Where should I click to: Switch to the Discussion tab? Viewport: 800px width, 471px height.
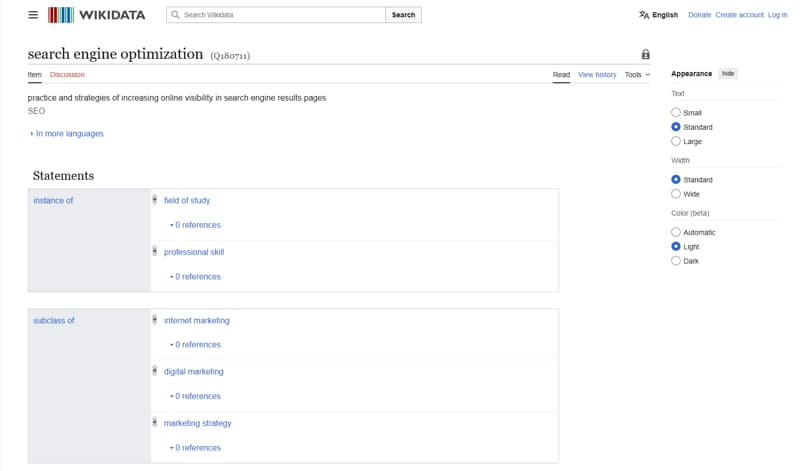click(67, 75)
